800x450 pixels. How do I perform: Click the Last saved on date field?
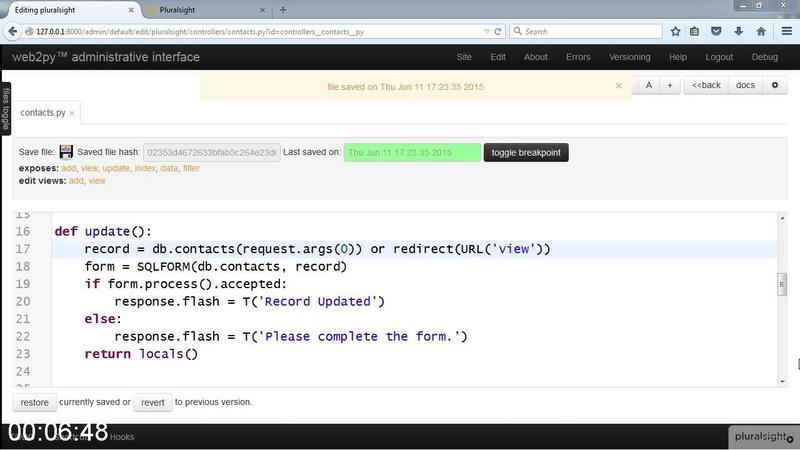click(x=412, y=153)
